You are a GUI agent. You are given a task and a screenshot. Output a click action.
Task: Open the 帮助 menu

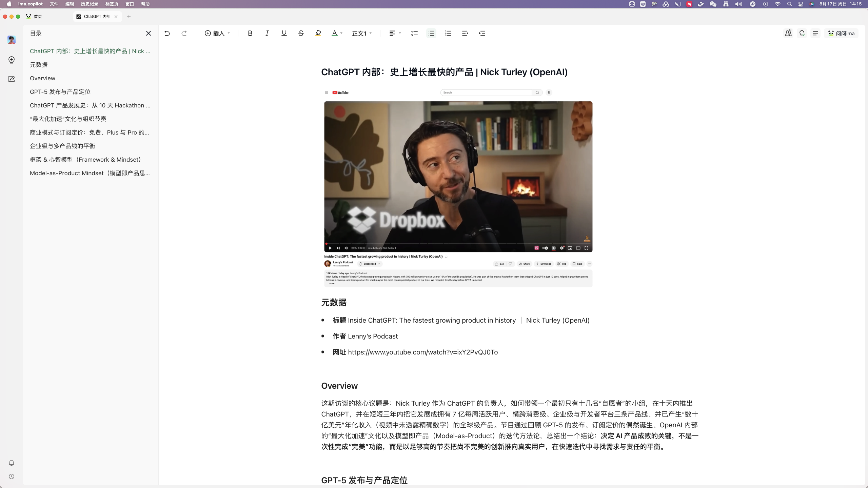(x=145, y=4)
